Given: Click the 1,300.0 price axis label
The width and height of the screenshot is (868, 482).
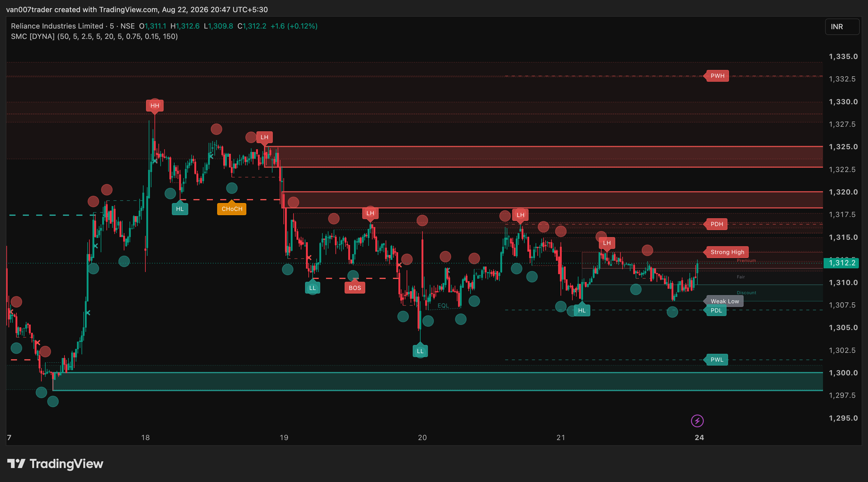Looking at the screenshot, I should (x=843, y=373).
